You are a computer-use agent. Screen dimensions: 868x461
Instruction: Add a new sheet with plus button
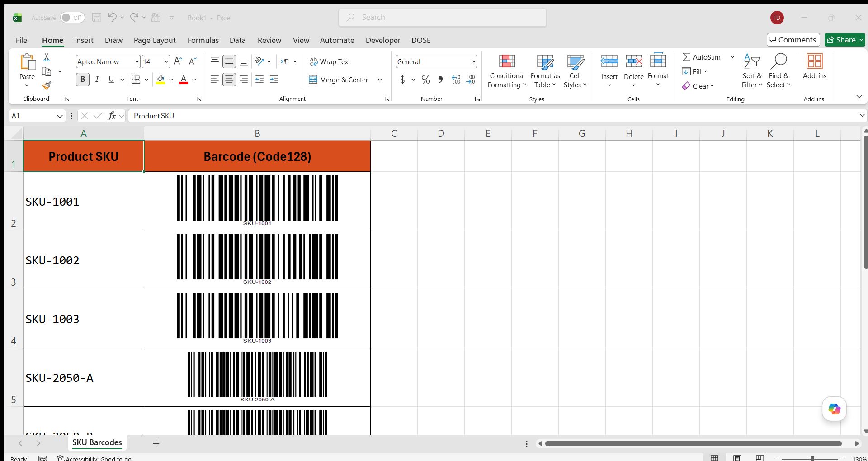pyautogui.click(x=156, y=443)
